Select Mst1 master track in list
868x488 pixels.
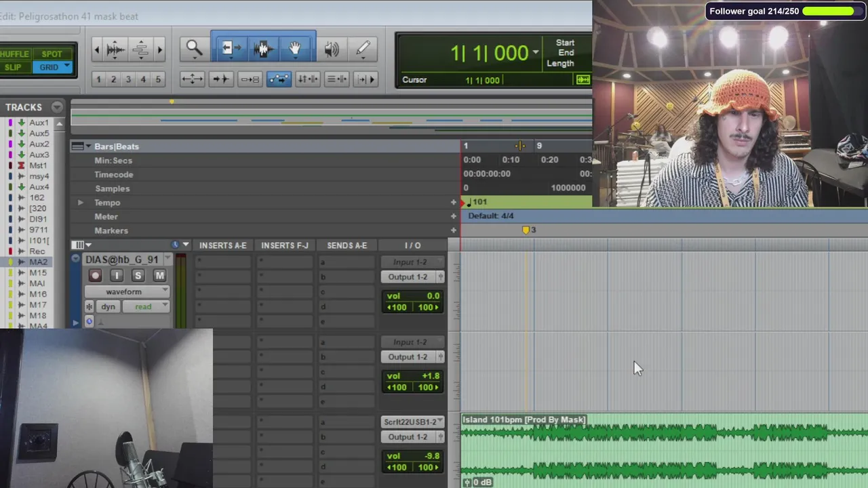pos(38,165)
